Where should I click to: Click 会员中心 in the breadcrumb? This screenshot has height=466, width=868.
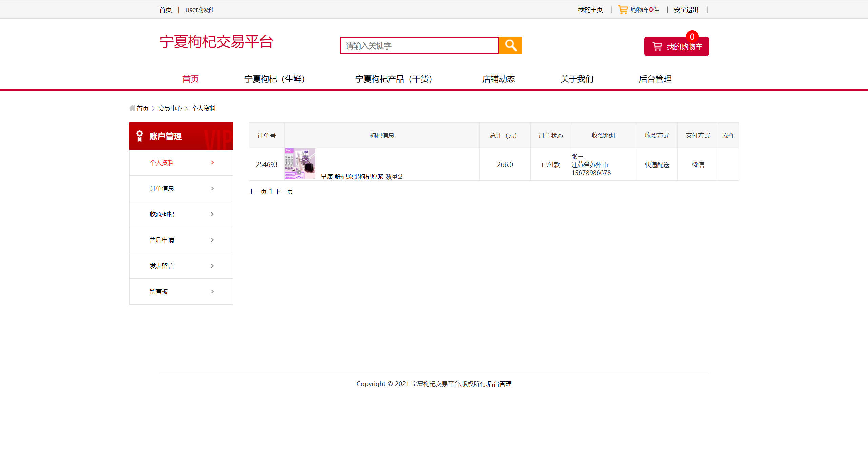pos(170,108)
